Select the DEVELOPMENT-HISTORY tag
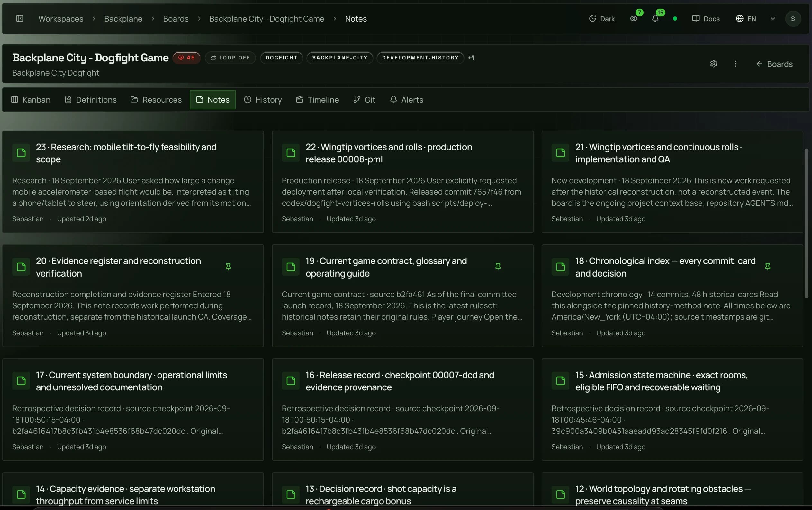 click(420, 58)
